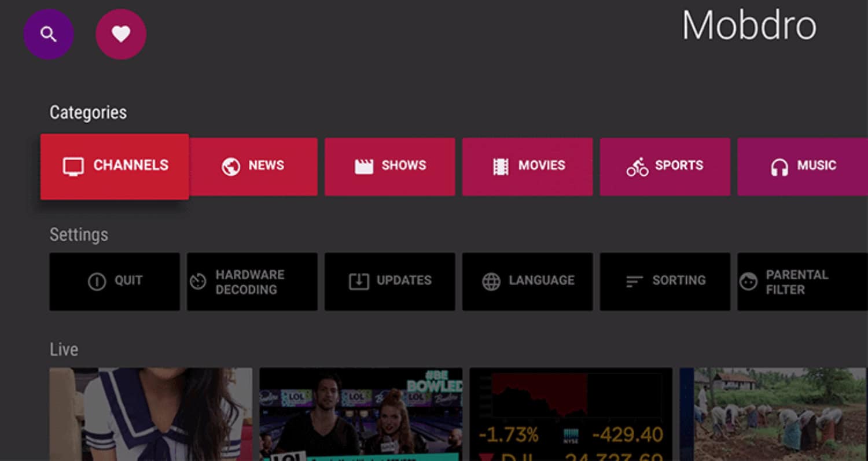Toggle Hardware Decoding setting
This screenshot has height=461, width=868.
[252, 282]
